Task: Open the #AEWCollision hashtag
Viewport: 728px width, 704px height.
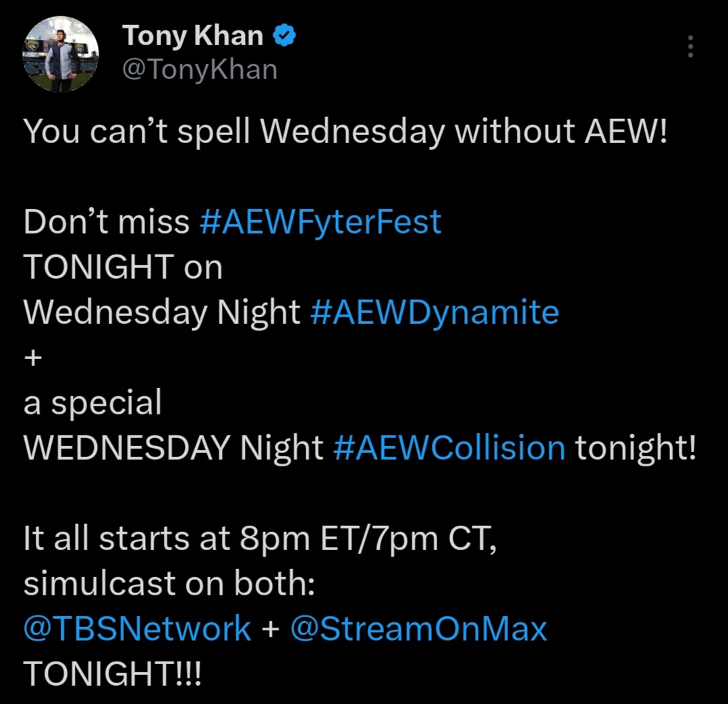Action: point(449,448)
